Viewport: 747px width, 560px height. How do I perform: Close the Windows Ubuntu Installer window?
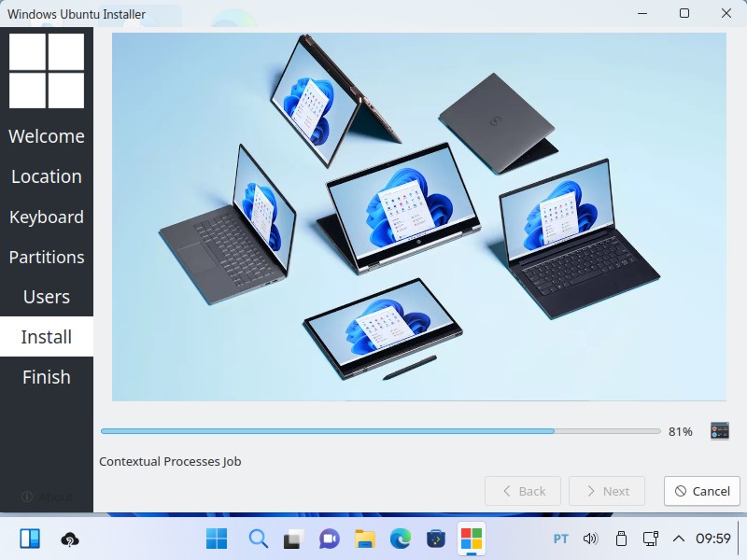pos(726,13)
